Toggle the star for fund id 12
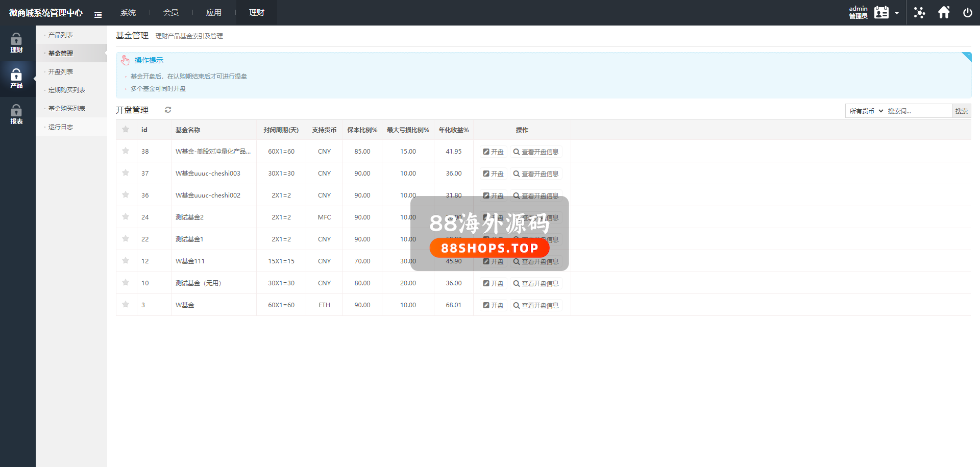 (x=126, y=261)
